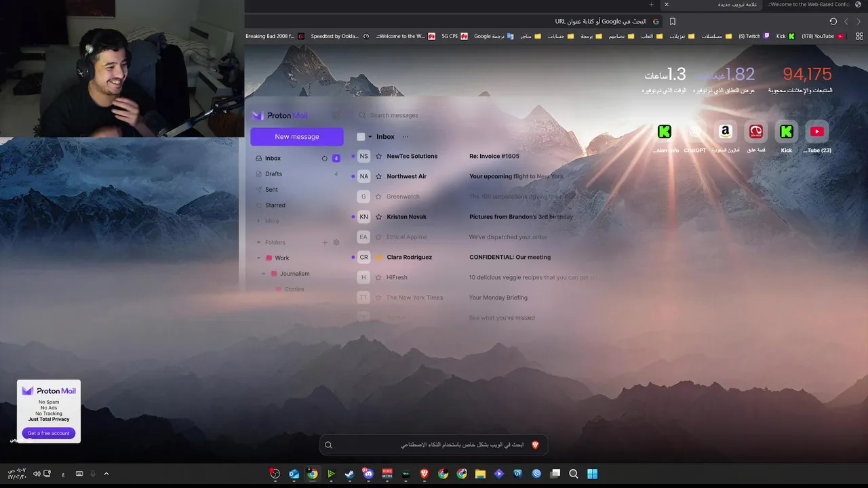Screen dimensions: 868x488
Task: Show hidden tray icons chevron
Action: 106,474
